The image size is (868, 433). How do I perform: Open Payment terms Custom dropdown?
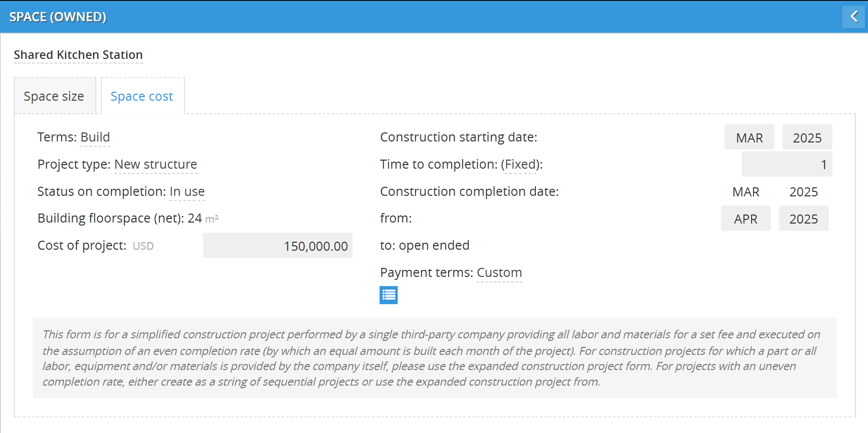tap(500, 273)
